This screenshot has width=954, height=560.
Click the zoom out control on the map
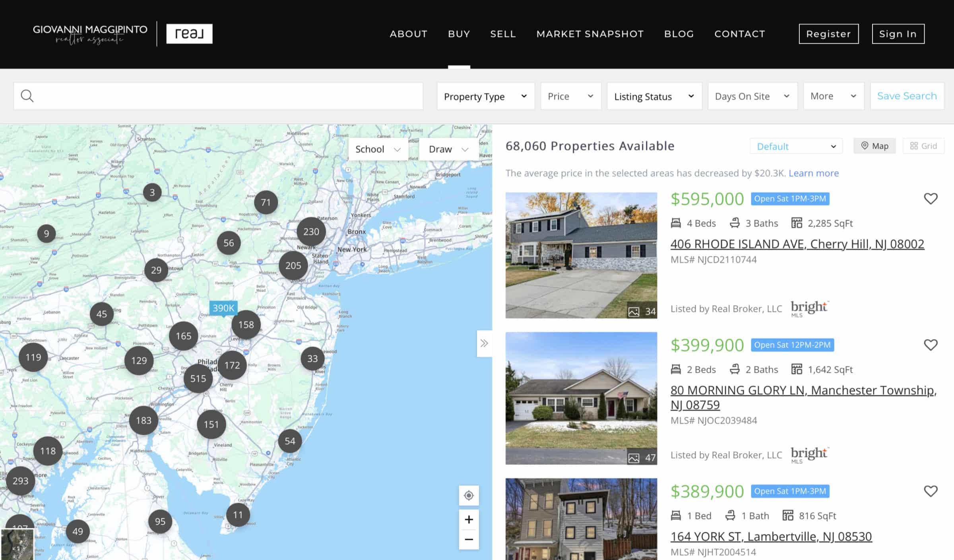469,539
